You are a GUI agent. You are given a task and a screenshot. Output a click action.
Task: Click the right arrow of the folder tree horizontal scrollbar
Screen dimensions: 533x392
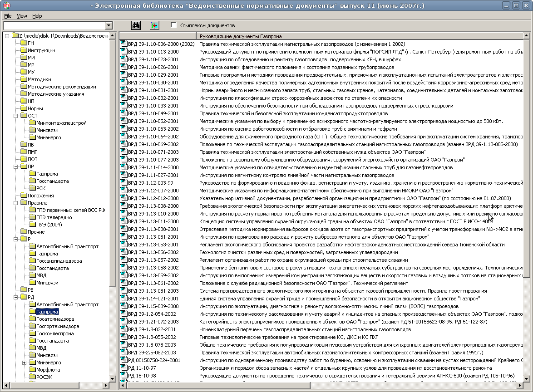pyautogui.click(x=106, y=386)
